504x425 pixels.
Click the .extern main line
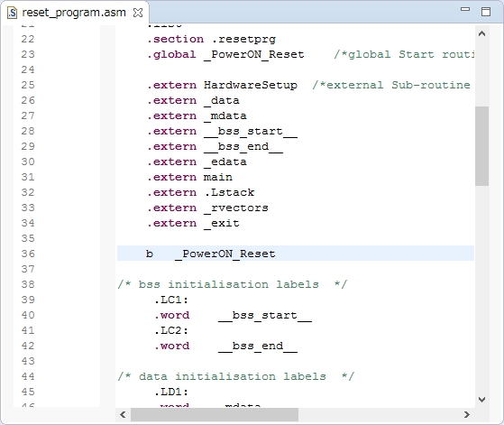coord(189,177)
